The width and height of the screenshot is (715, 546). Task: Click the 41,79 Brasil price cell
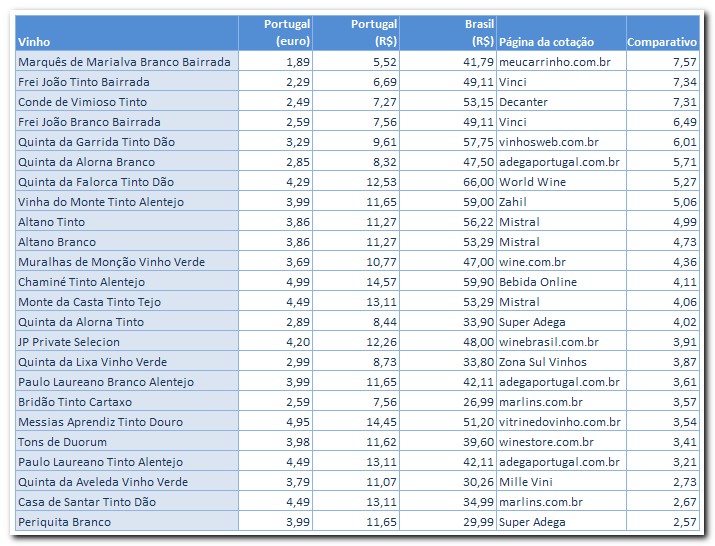click(448, 61)
